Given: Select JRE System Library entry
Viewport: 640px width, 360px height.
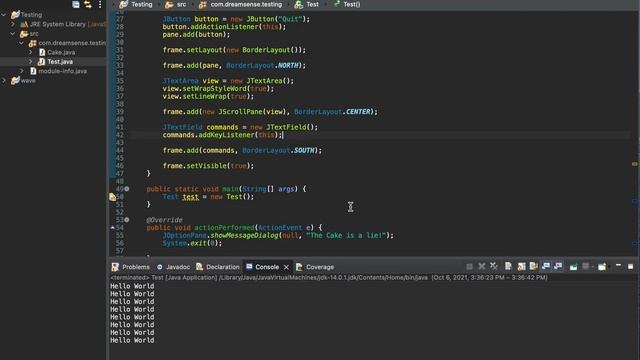Looking at the screenshot, I should coord(58,24).
